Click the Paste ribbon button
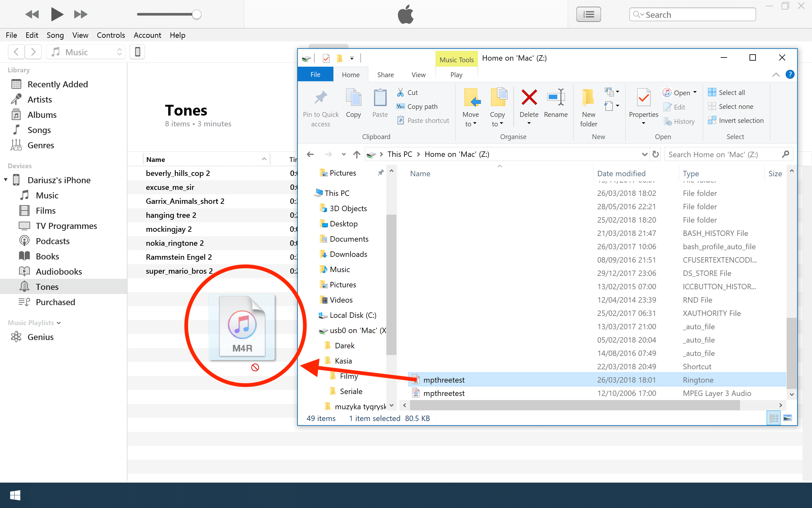The image size is (812, 508). tap(380, 103)
